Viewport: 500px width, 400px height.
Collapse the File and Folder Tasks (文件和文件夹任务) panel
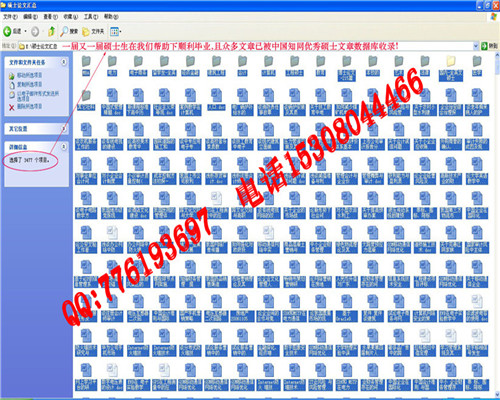pyautogui.click(x=63, y=62)
